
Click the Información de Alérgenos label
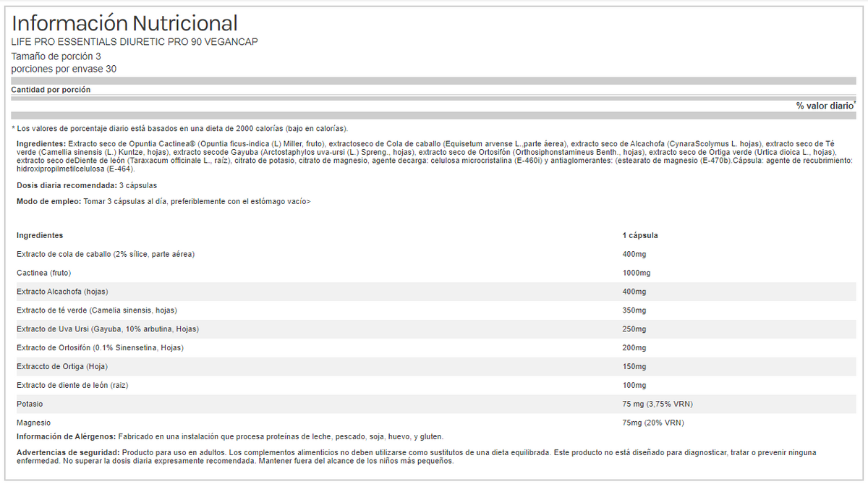(x=66, y=436)
